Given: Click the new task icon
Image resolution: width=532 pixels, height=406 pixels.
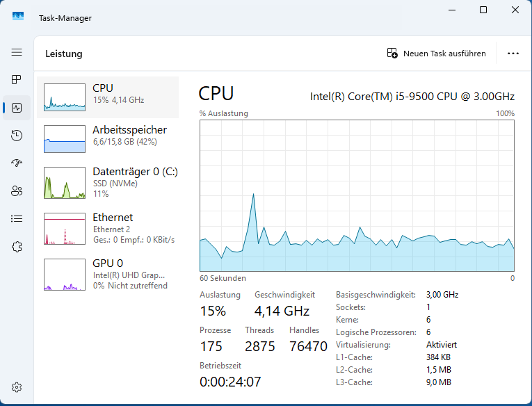Looking at the screenshot, I should (392, 54).
